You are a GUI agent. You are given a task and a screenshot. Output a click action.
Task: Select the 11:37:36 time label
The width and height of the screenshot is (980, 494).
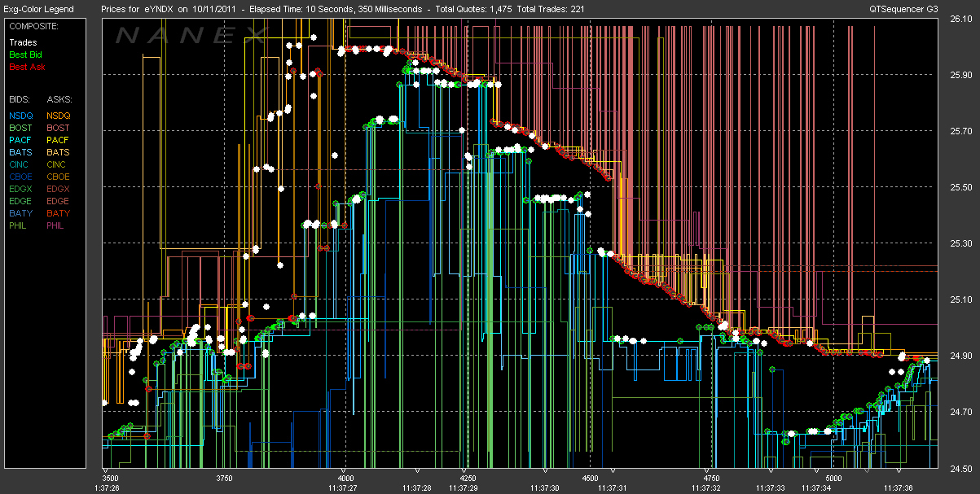pos(897,487)
